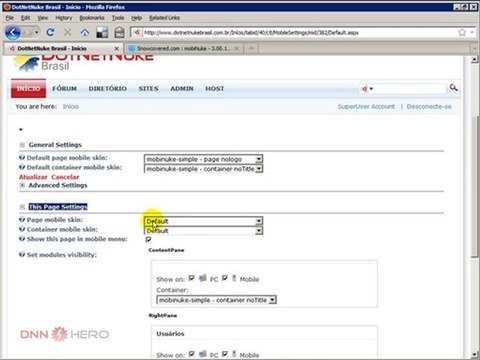
Task: Click the Início breadcrumb link
Action: coord(71,106)
